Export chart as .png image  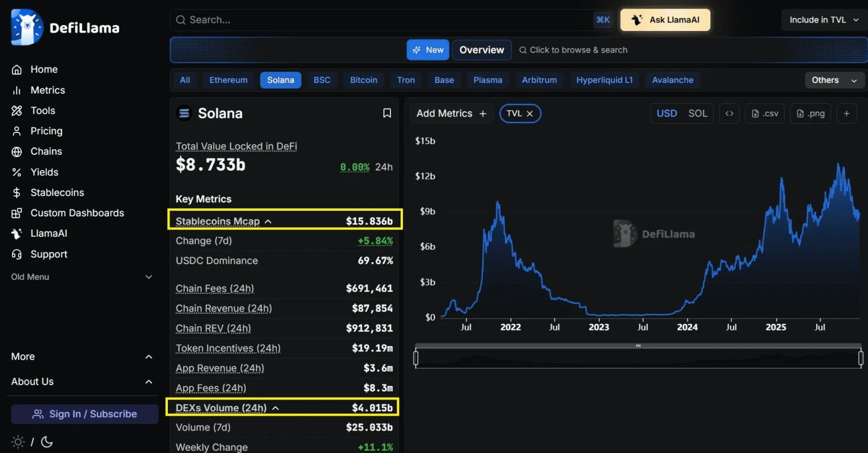click(810, 114)
